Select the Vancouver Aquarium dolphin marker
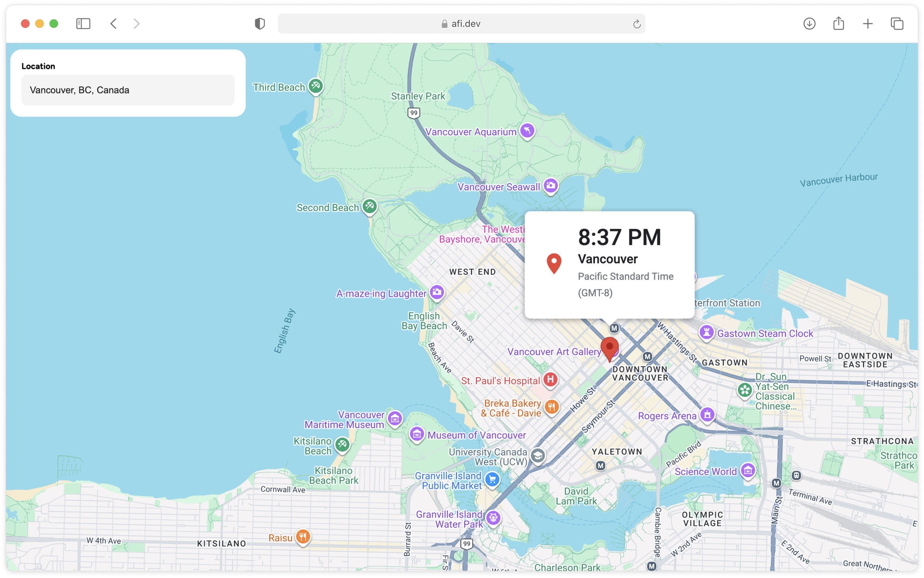Viewport: 924px width, 578px height. click(527, 131)
